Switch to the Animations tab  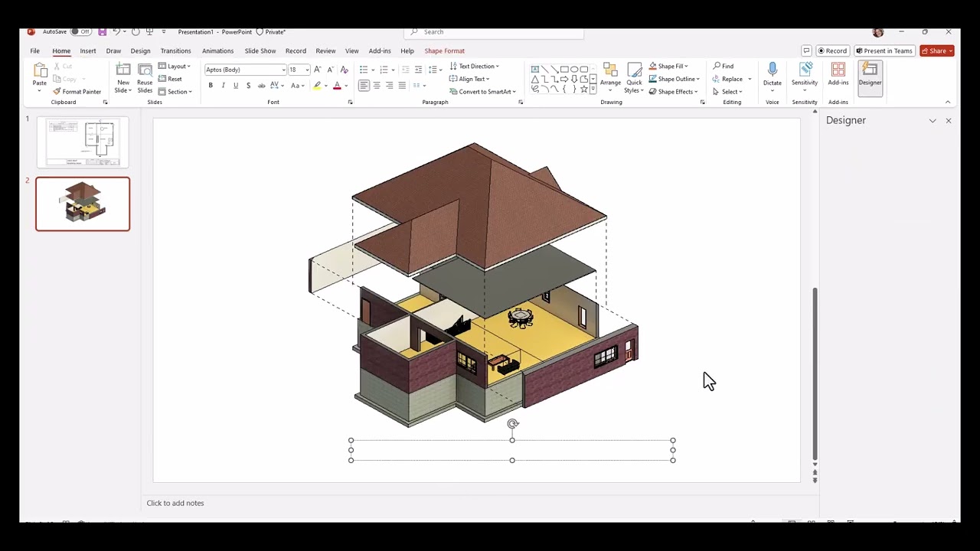pyautogui.click(x=217, y=51)
